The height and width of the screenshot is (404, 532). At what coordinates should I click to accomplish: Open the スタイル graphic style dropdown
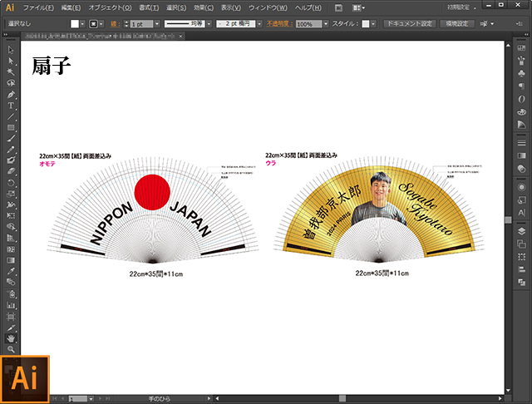pos(373,24)
